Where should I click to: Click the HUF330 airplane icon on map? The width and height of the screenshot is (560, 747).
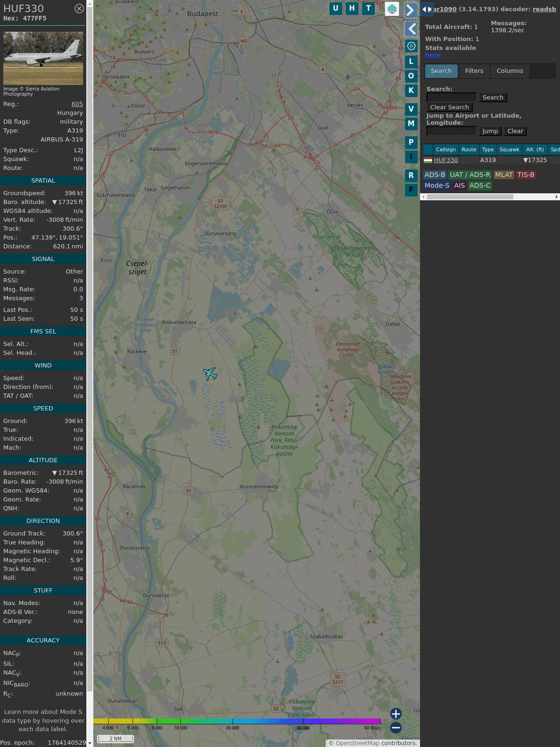click(x=210, y=373)
